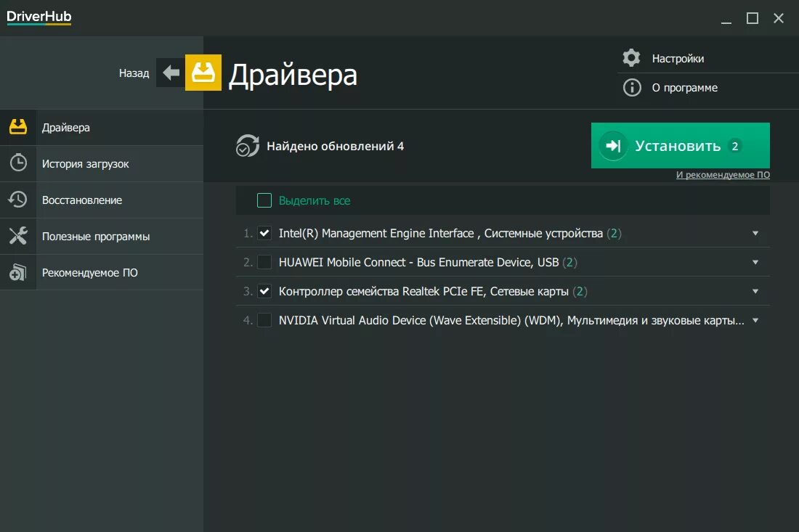Click the Восстановление restore icon

[18, 200]
